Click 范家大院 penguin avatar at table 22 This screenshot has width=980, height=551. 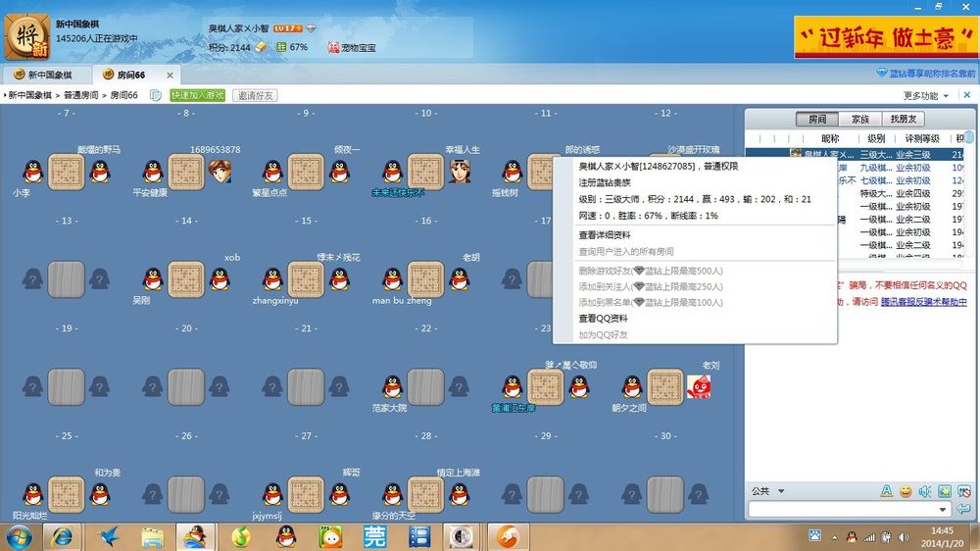393,386
